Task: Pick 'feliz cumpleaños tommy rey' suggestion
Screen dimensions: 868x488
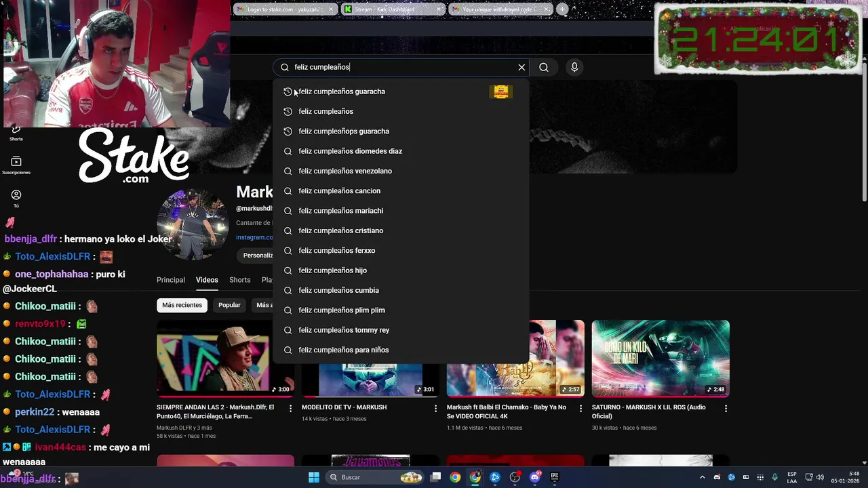Action: (x=401, y=330)
